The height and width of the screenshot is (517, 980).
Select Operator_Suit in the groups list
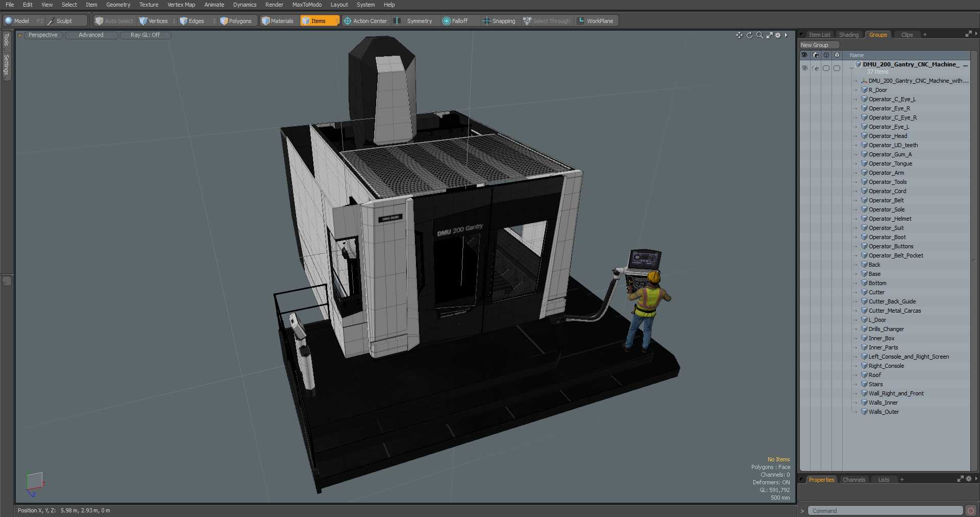click(x=886, y=228)
